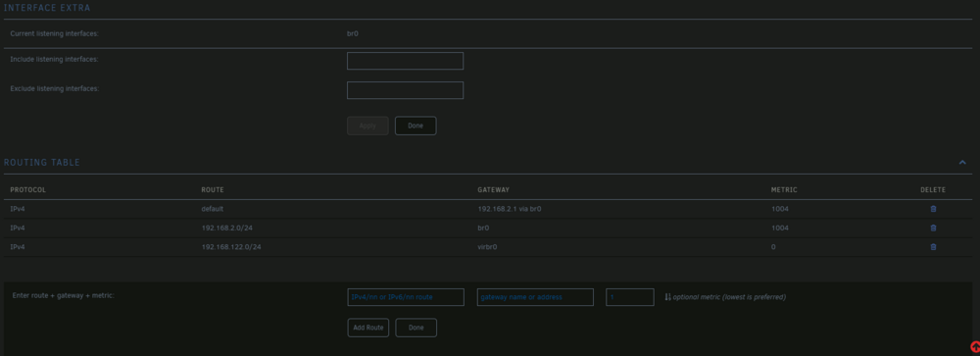Screen dimensions: 980x356
Task: Click the PROTOCOL column header
Action: click(28, 189)
